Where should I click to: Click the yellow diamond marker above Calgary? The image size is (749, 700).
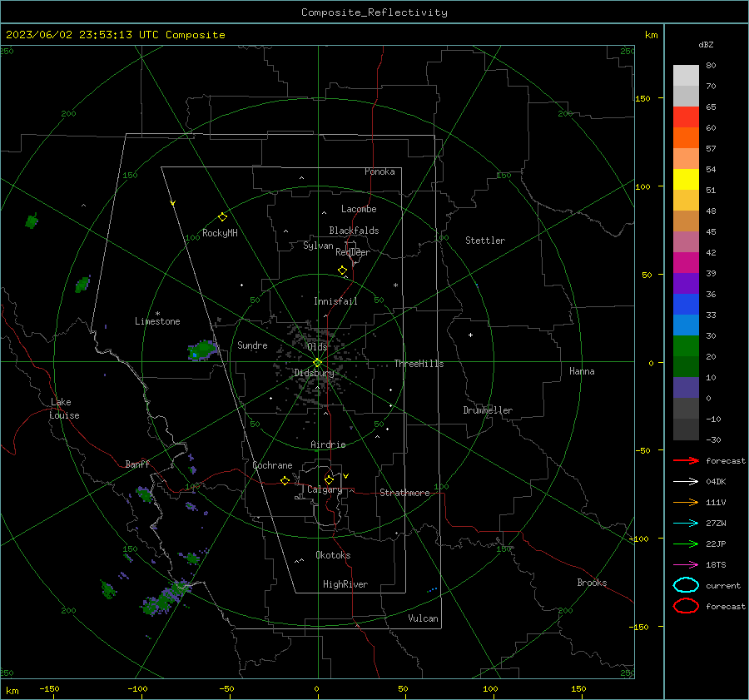(x=329, y=479)
